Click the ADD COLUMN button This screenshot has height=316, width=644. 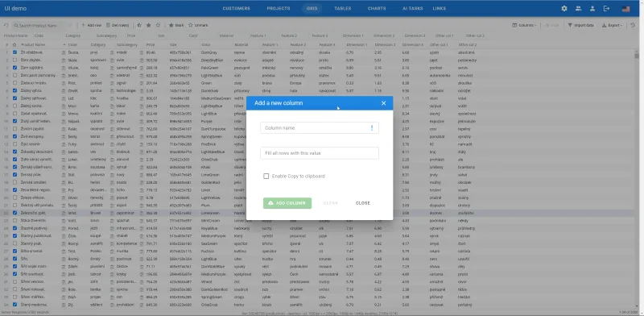pos(287,203)
